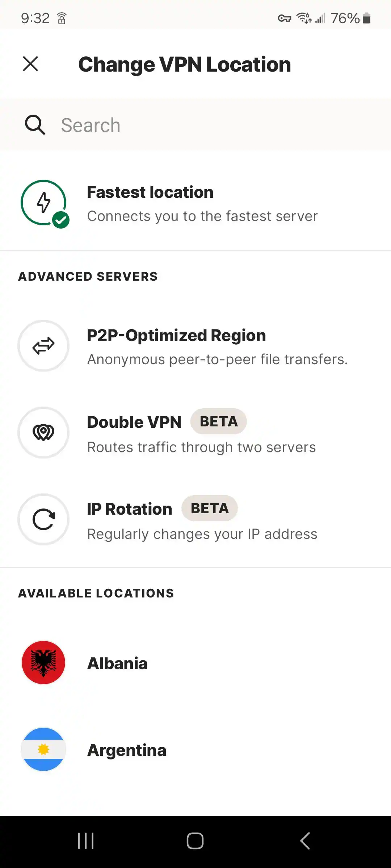The height and width of the screenshot is (868, 391).
Task: Tap the Double VPN icon
Action: point(43,433)
